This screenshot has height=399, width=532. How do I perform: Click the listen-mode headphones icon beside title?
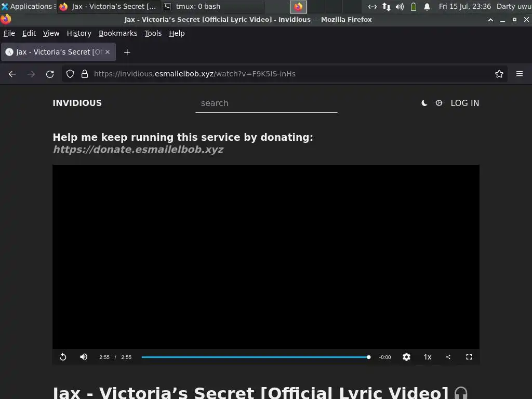tap(461, 394)
